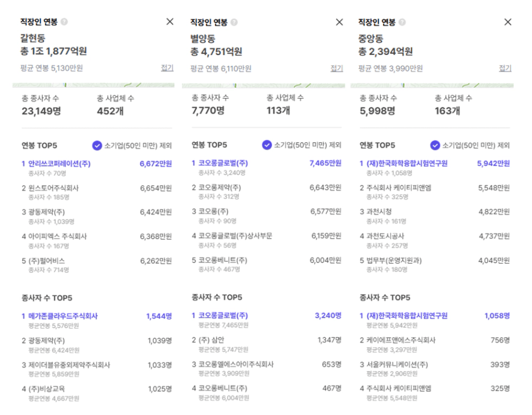Collapse the 갈현동 panel with 접기
The height and width of the screenshot is (415, 532).
click(x=167, y=68)
